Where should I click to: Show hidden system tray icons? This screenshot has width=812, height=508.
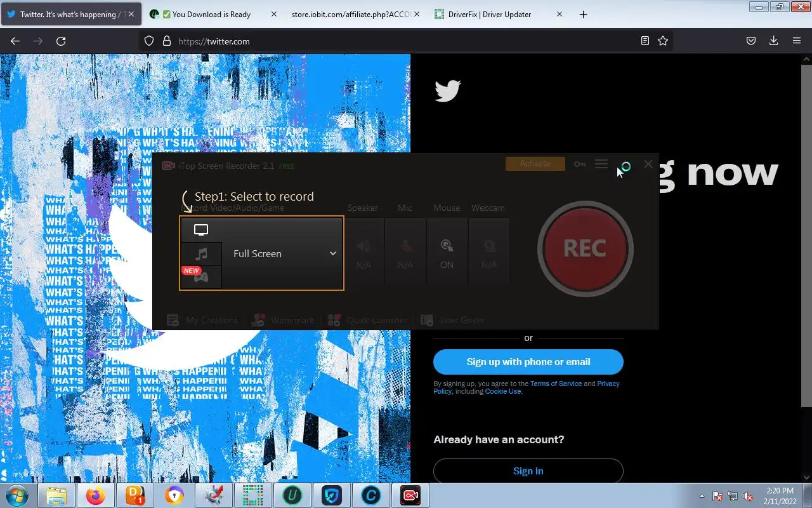pyautogui.click(x=702, y=496)
